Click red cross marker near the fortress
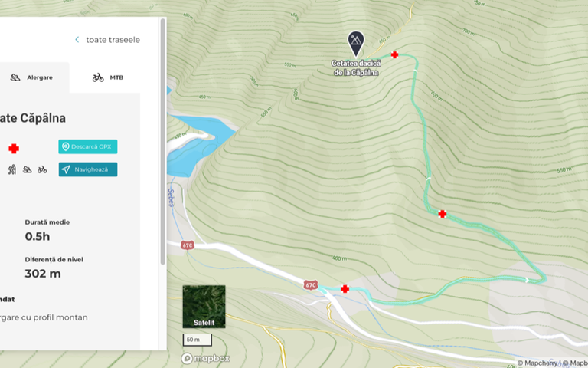 (394, 55)
